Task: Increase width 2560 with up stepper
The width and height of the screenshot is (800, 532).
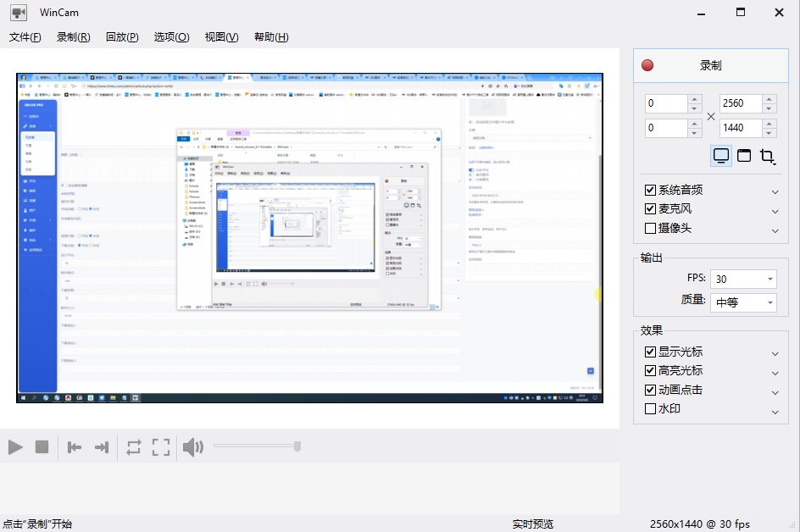Action: click(x=769, y=99)
